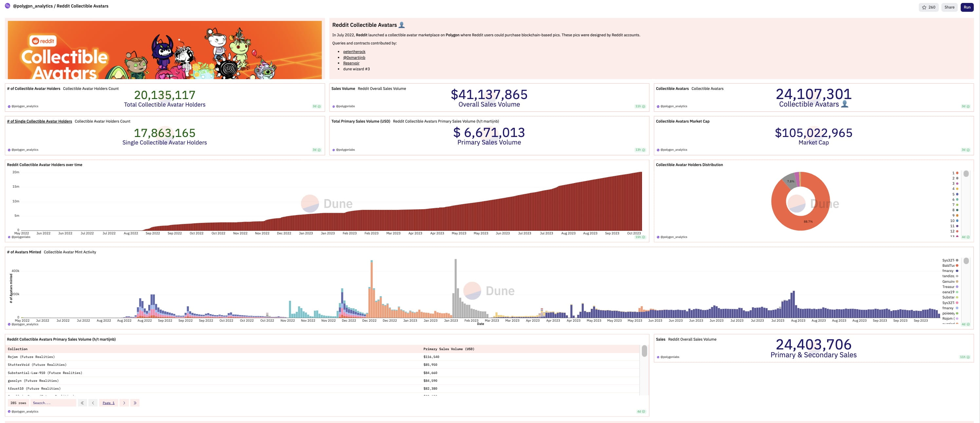Screen dimensions: 980x423
Task: Open the Share options
Action: pyautogui.click(x=949, y=7)
